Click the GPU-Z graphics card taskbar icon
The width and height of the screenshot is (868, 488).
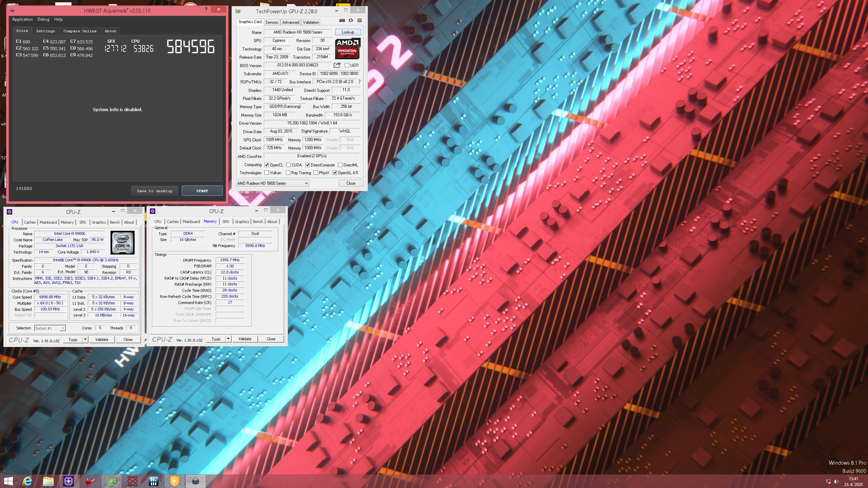(x=112, y=481)
